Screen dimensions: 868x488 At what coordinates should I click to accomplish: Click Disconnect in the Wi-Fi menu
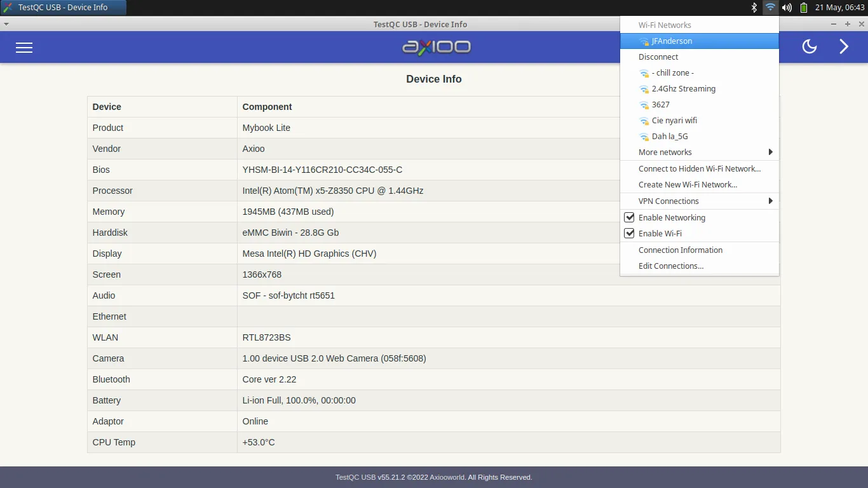point(658,57)
